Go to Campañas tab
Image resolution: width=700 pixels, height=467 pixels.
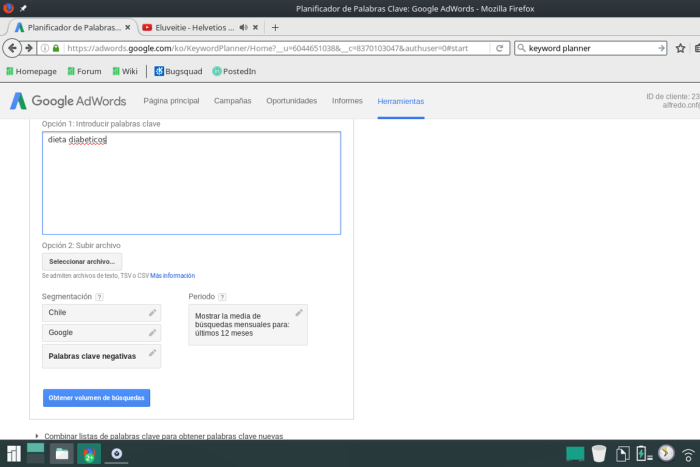pos(233,101)
